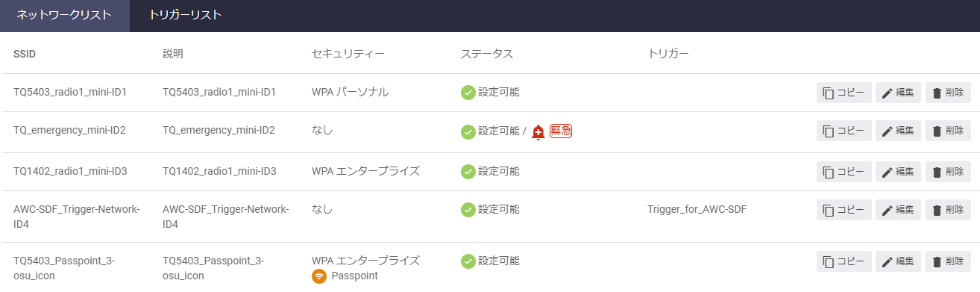Copy the TQ1402_radio1_mini-ID3 network
980x292 pixels.
844,172
